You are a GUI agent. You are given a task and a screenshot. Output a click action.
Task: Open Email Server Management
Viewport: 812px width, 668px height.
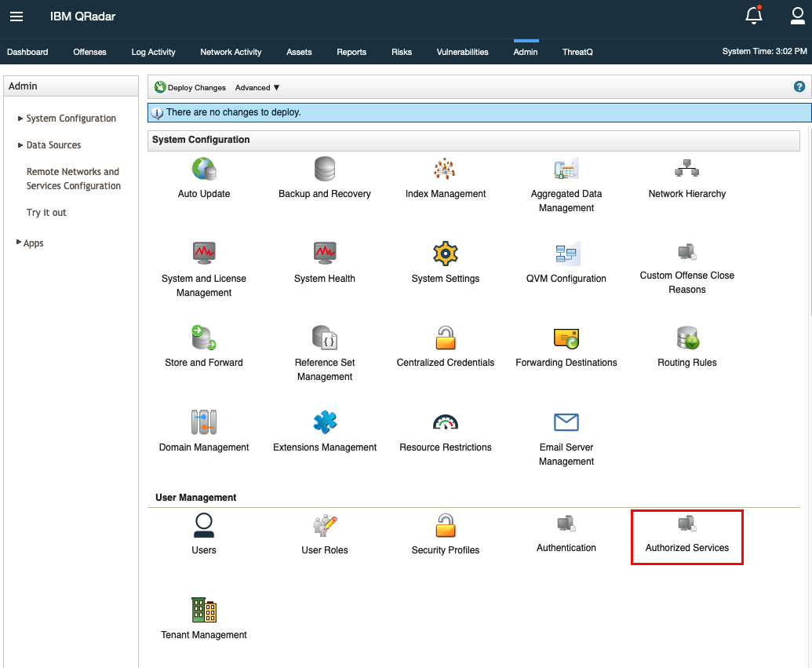(x=566, y=439)
